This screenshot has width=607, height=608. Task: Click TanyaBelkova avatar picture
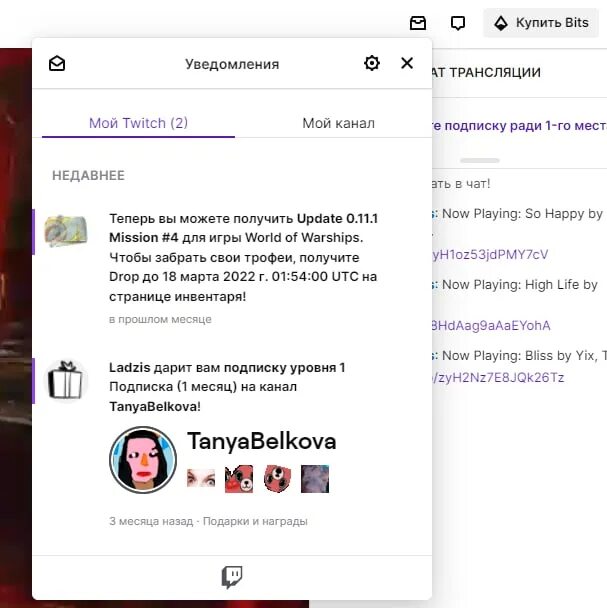[x=143, y=460]
